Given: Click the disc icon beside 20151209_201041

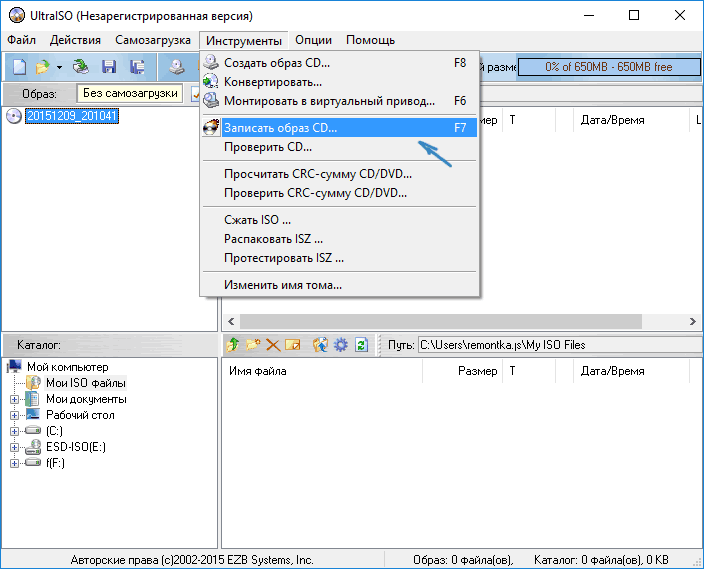Looking at the screenshot, I should [14, 116].
